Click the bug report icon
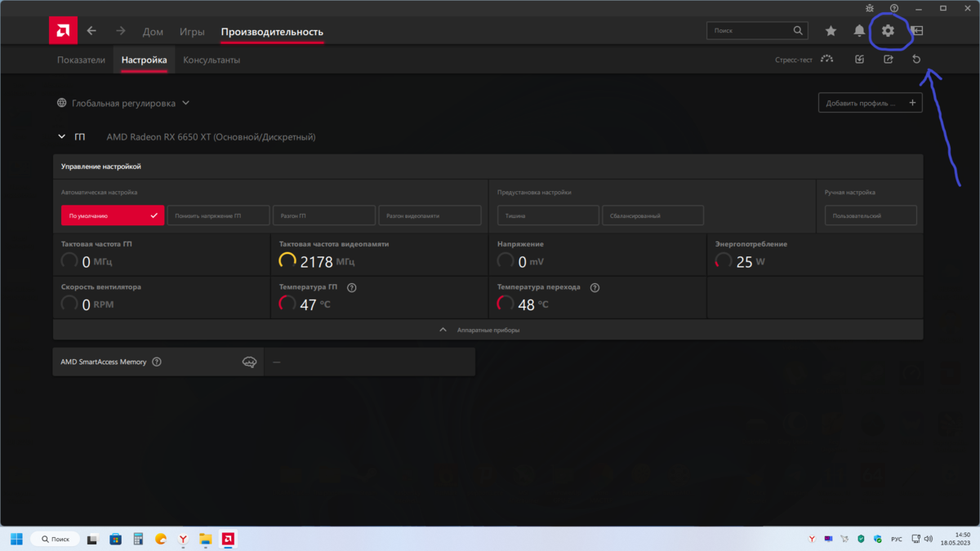This screenshot has width=980, height=551. point(870,8)
